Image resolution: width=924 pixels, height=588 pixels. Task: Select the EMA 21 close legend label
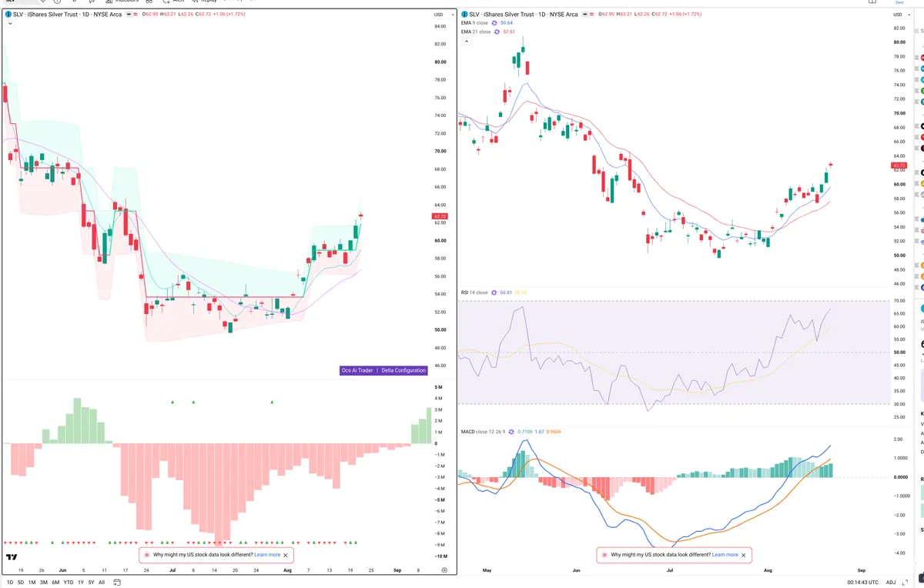pyautogui.click(x=476, y=32)
